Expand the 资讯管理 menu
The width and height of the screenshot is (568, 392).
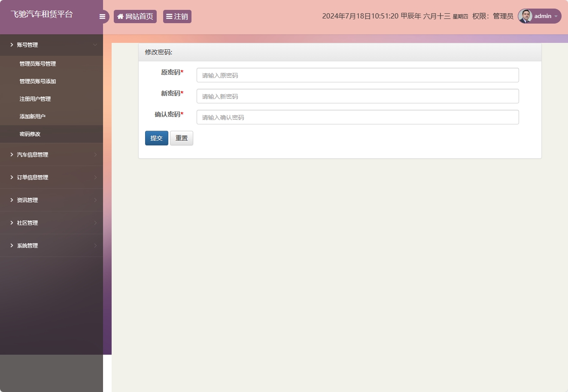click(x=52, y=200)
